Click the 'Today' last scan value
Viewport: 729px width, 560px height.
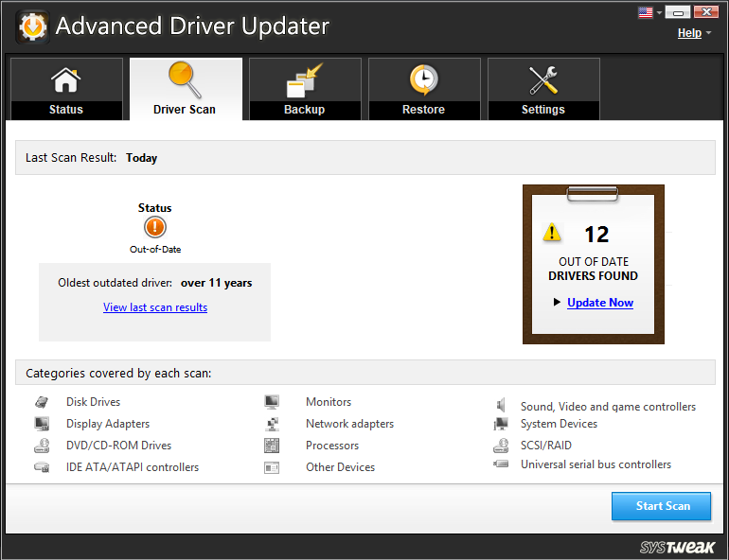click(141, 158)
